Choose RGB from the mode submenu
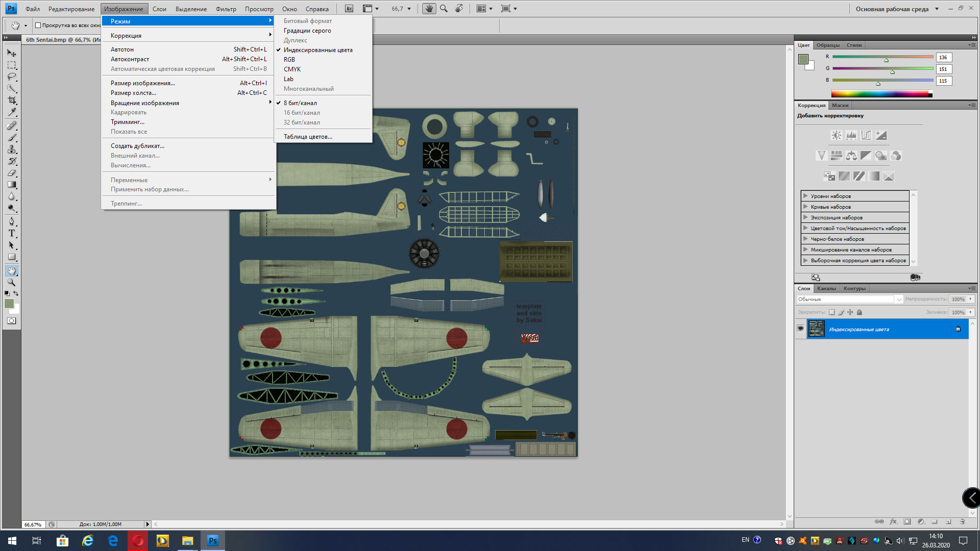 coord(289,60)
